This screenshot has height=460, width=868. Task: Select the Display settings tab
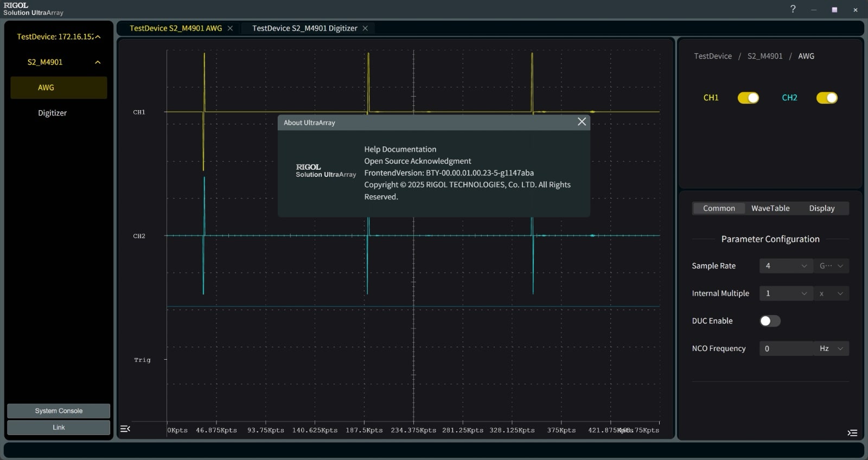click(x=822, y=208)
